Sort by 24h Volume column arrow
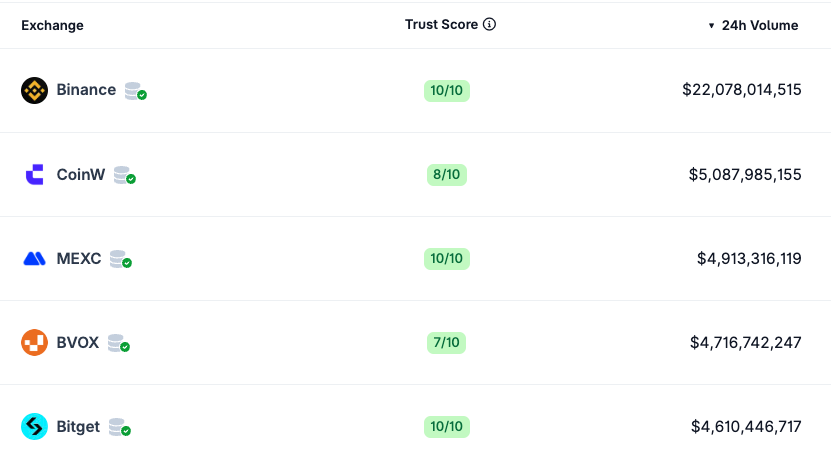The image size is (831, 466). coord(711,26)
